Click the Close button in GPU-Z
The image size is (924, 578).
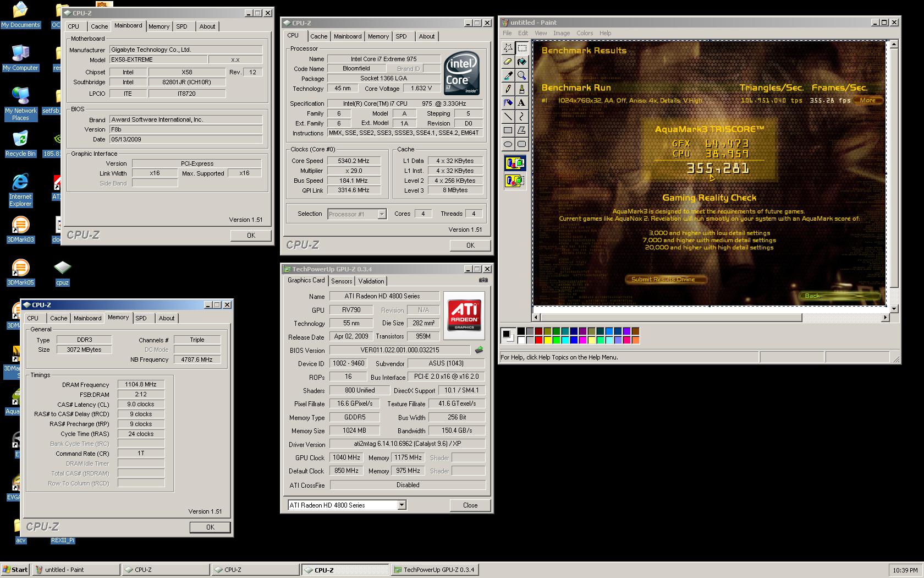(x=470, y=505)
